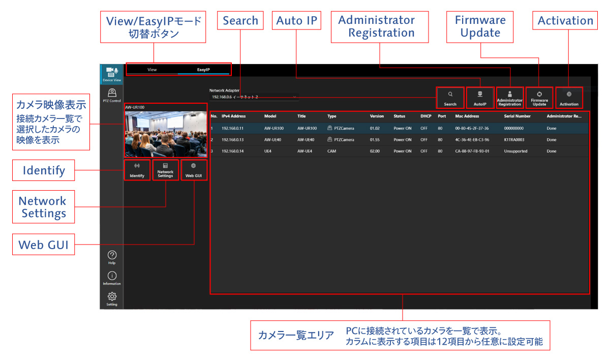Launch the camera Web GUI
610x364 pixels.
point(194,170)
